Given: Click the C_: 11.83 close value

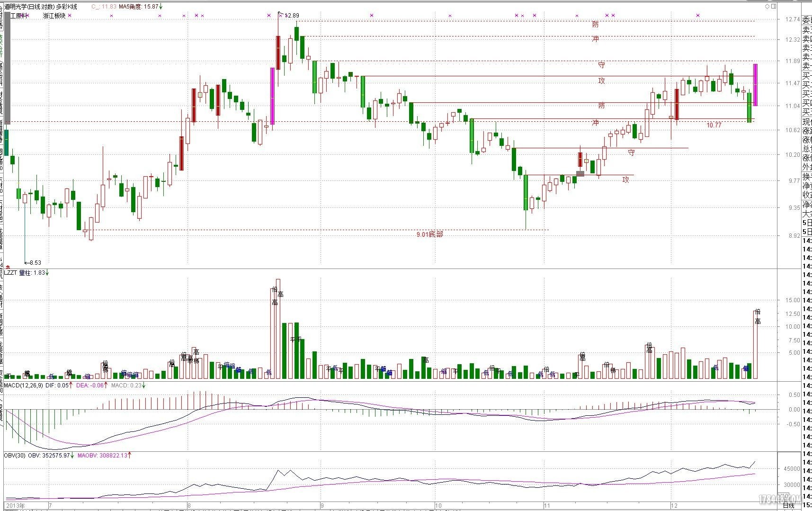Looking at the screenshot, I should tap(104, 7).
